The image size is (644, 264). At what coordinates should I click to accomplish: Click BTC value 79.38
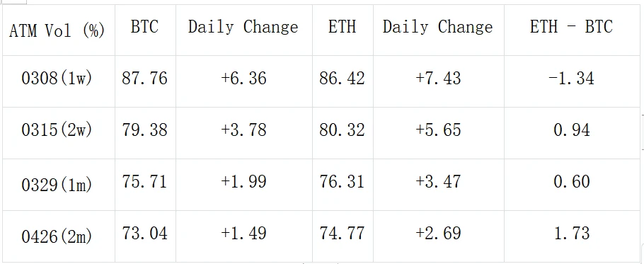tap(145, 133)
